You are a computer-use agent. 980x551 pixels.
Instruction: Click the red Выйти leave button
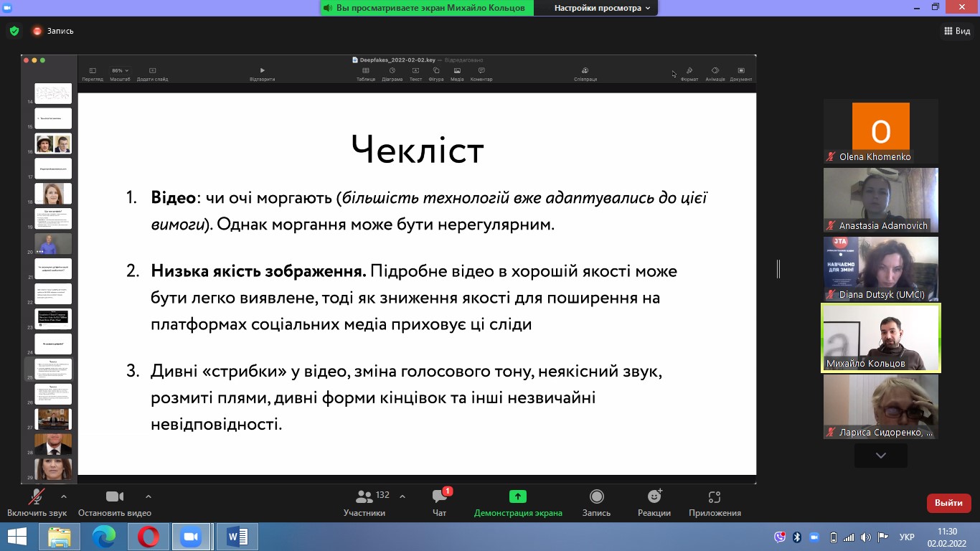click(x=948, y=503)
